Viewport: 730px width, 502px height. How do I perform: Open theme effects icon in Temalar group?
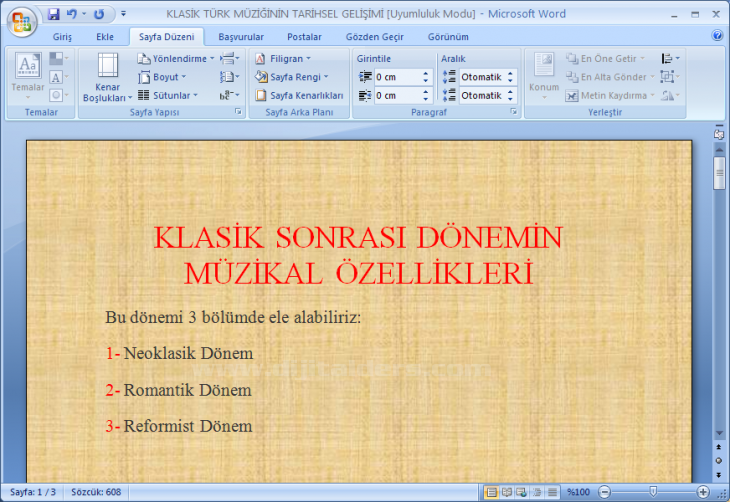[x=59, y=95]
